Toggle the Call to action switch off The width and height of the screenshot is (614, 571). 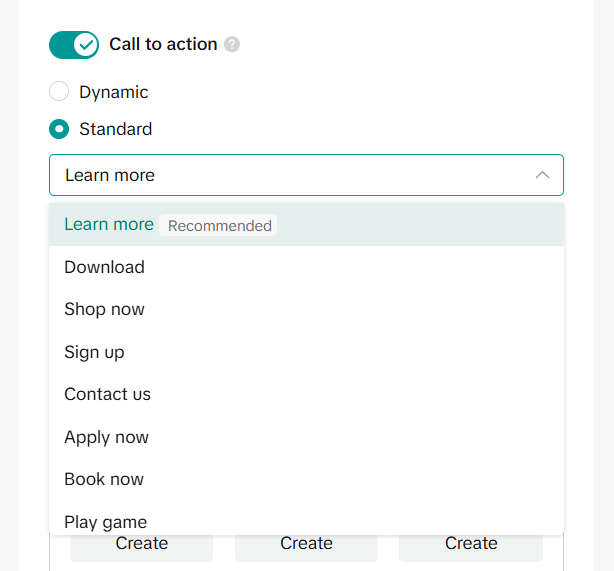(74, 44)
